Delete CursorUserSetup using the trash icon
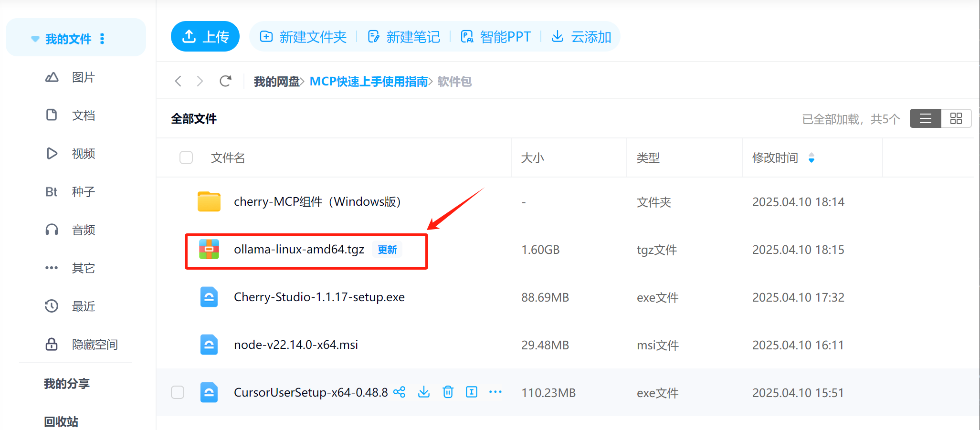The width and height of the screenshot is (980, 430). point(448,392)
